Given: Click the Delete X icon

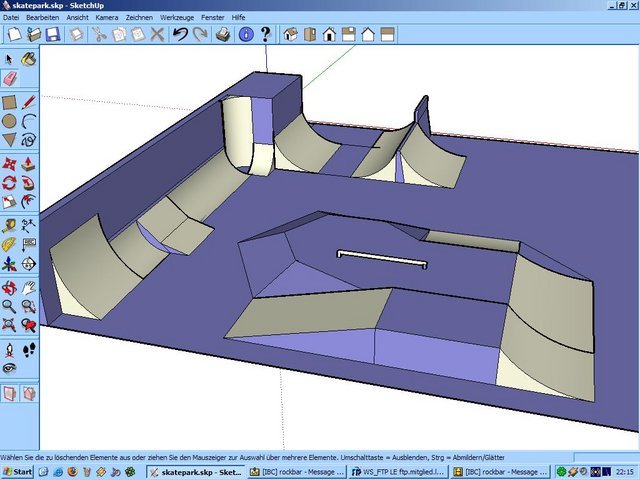Looking at the screenshot, I should click(157, 34).
